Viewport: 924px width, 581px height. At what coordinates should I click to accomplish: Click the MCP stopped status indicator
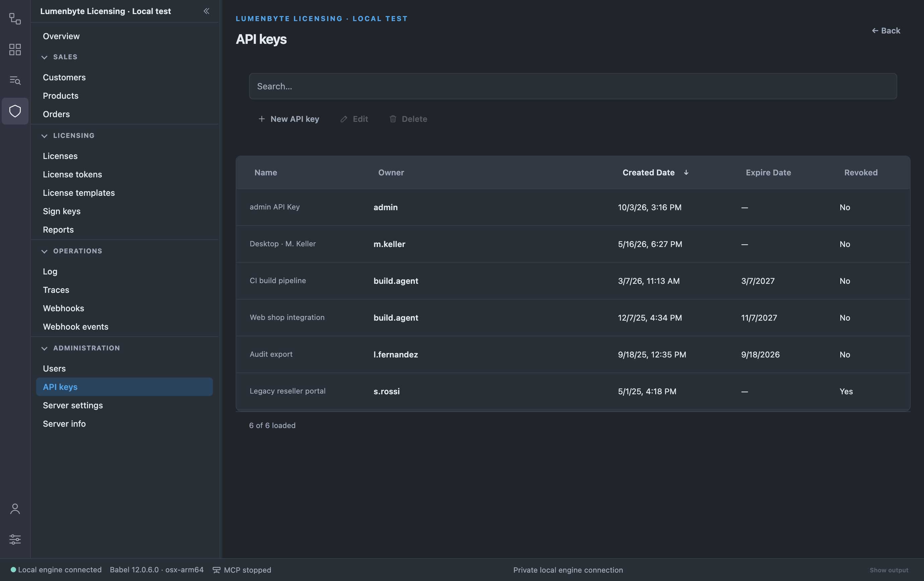coord(242,570)
